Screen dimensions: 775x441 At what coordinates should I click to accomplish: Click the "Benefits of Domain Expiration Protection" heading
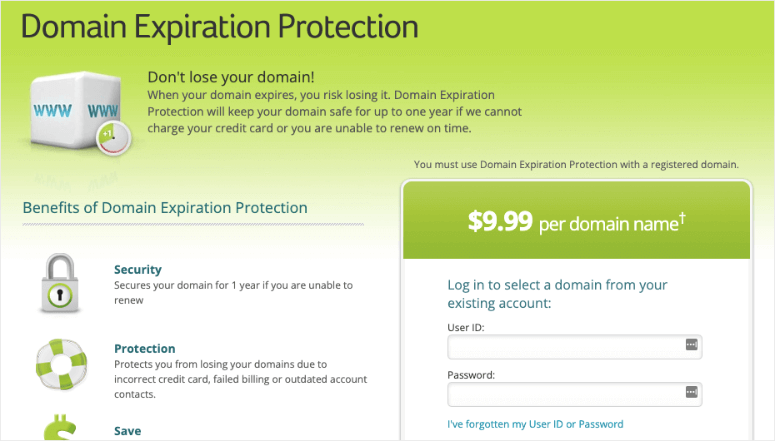165,208
